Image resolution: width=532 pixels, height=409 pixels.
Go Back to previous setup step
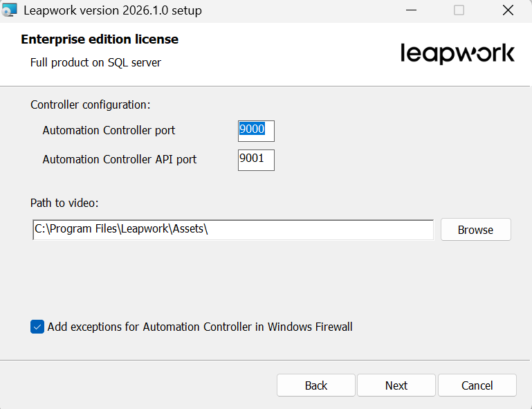[316, 385]
